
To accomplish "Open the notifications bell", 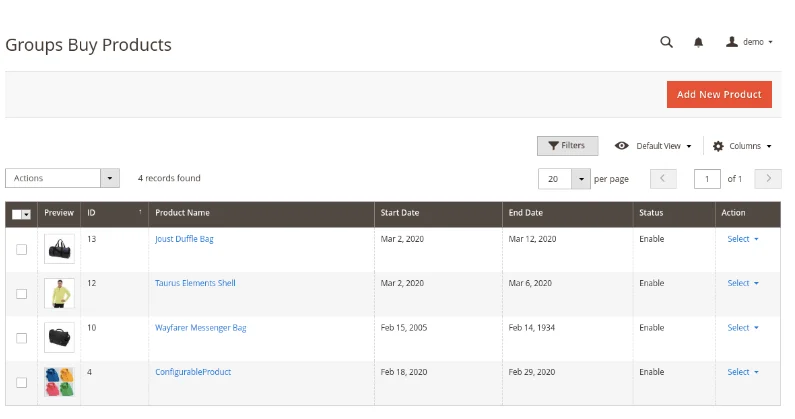I will click(x=698, y=42).
